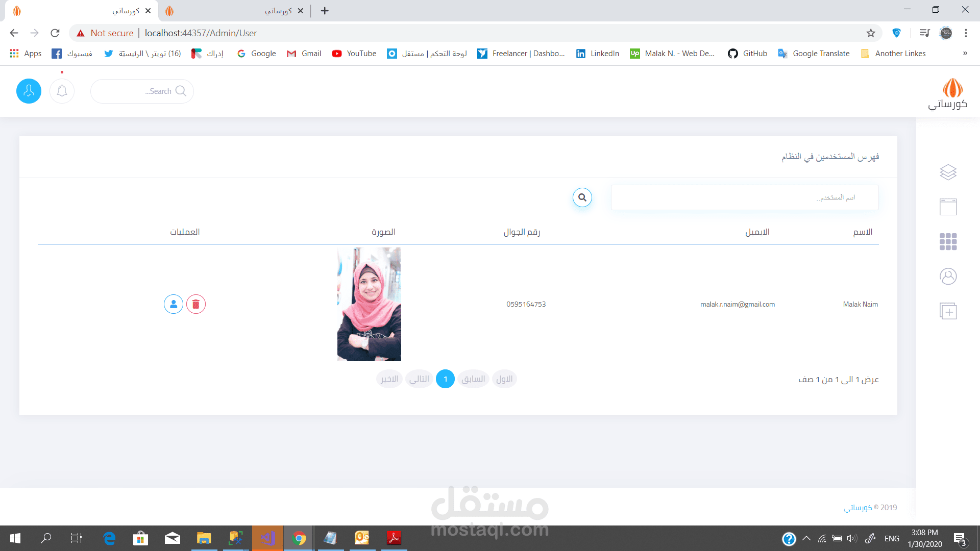The image size is (980, 551).
Task: Select page 1 in pagination
Action: (x=445, y=379)
